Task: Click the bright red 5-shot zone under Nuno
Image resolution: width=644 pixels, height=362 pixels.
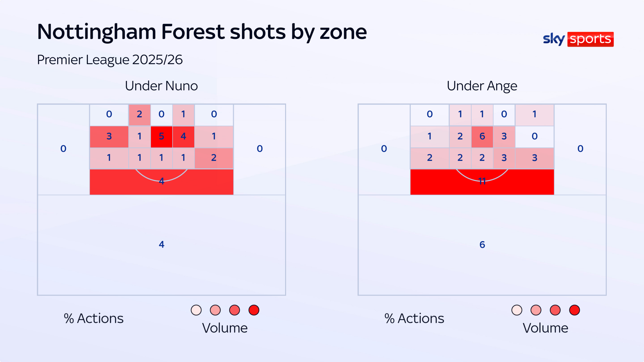Action: coord(162,136)
